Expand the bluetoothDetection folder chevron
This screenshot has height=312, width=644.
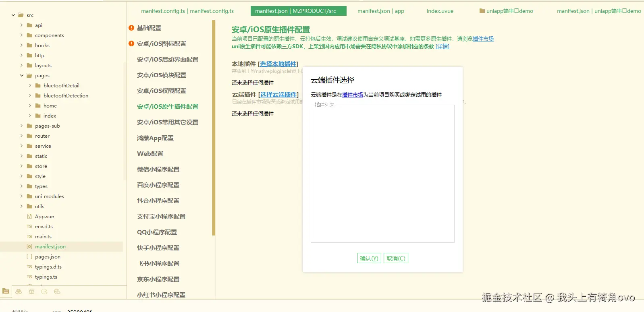point(30,95)
